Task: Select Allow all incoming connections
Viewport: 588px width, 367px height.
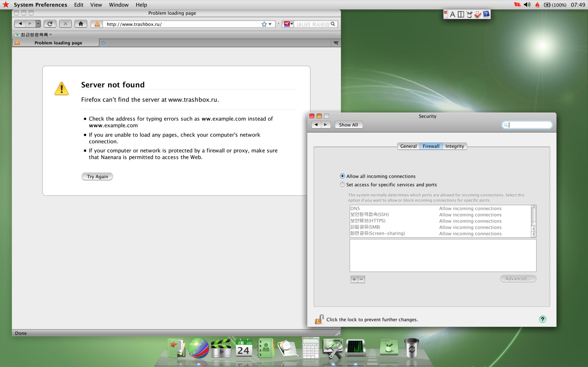Action: [342, 176]
